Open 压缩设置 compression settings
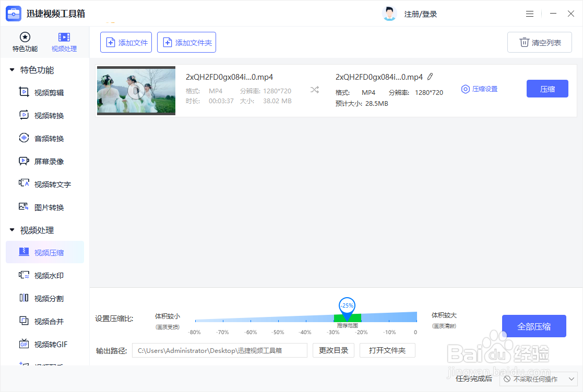 pyautogui.click(x=479, y=89)
